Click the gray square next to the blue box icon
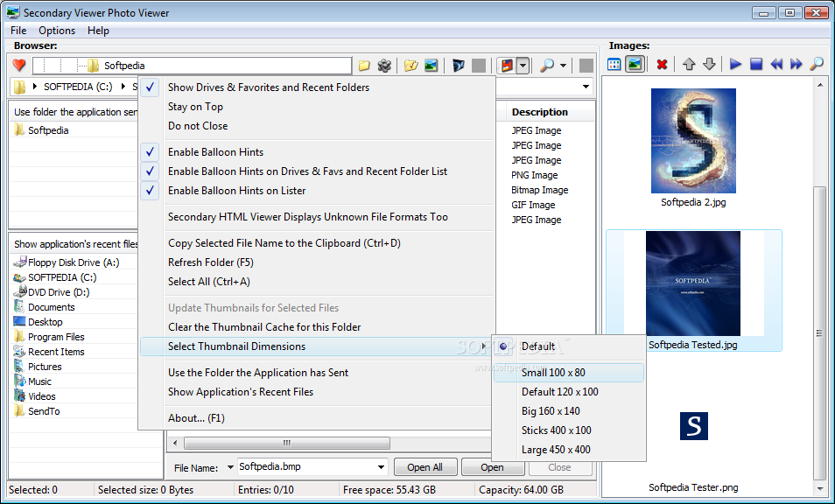Screen dimensions: 835x504 pos(479,66)
